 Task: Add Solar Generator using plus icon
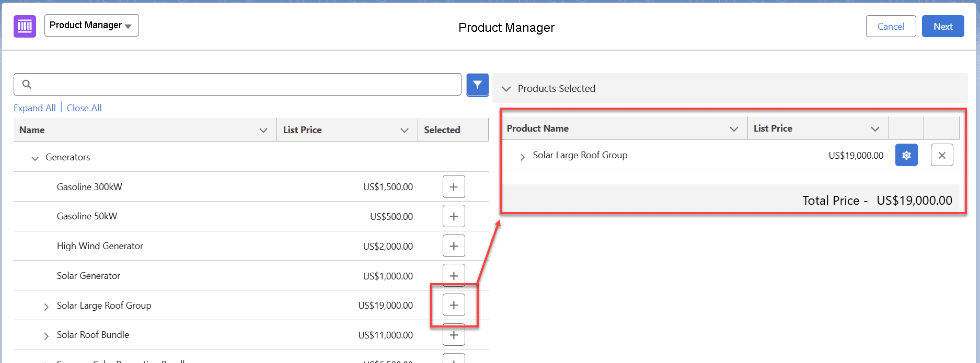(453, 275)
